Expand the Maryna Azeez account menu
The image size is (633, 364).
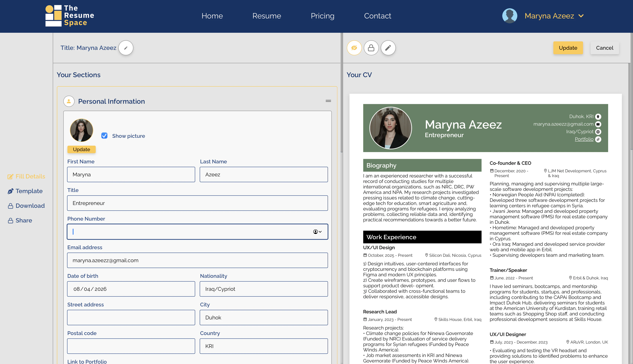pyautogui.click(x=554, y=16)
